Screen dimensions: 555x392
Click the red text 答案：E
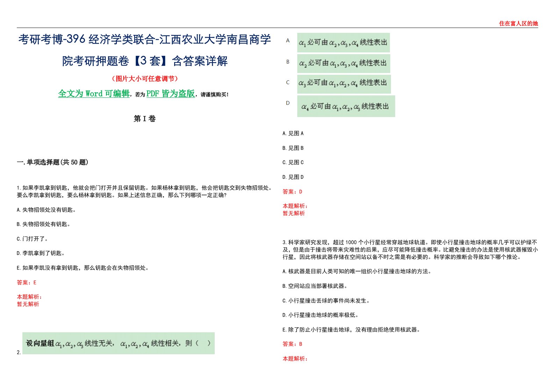27,282
